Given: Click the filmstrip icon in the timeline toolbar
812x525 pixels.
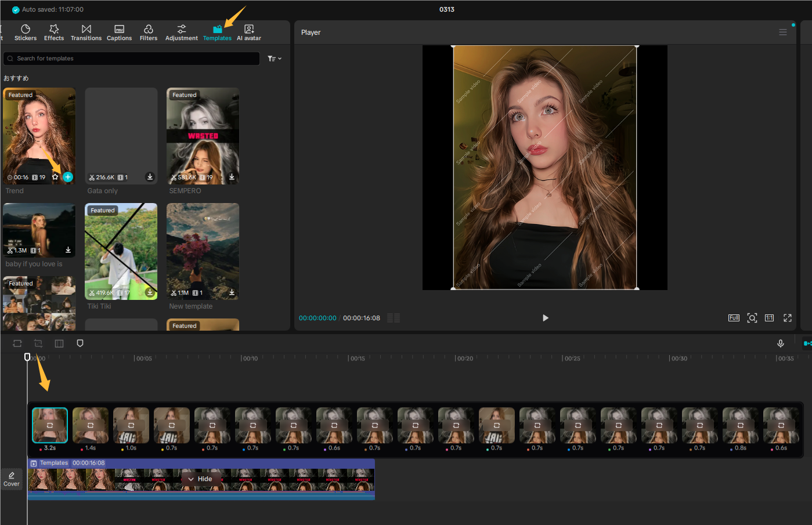Looking at the screenshot, I should coord(59,343).
